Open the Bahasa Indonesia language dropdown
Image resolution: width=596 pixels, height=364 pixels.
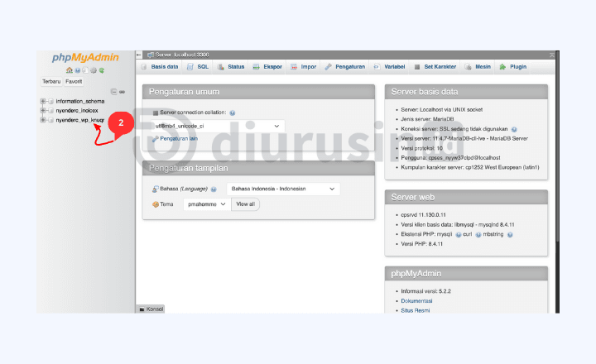pyautogui.click(x=283, y=189)
